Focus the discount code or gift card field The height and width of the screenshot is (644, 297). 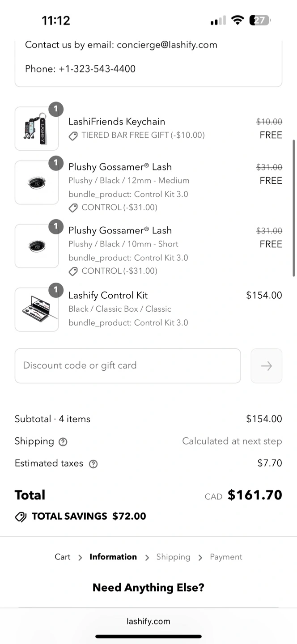pos(127,366)
